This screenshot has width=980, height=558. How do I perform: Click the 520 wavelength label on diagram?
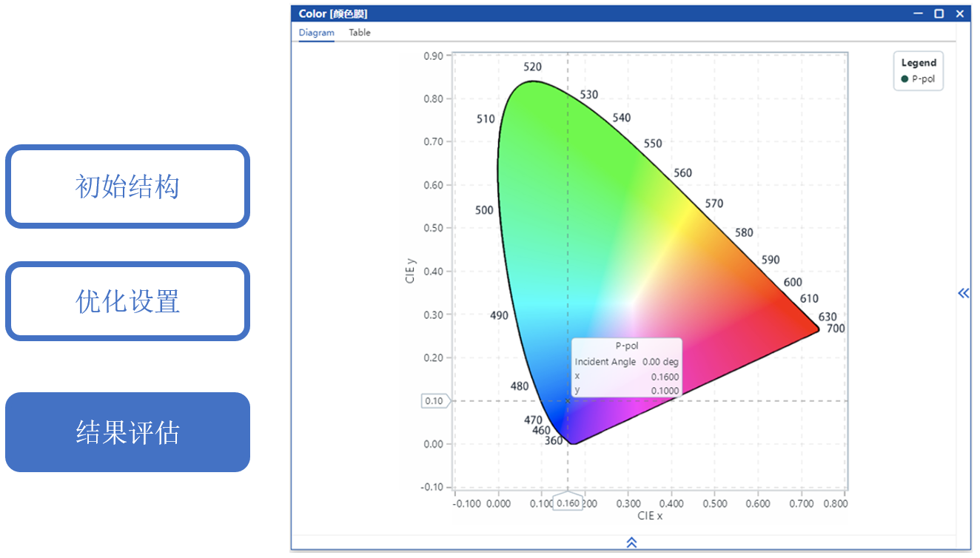(x=532, y=67)
